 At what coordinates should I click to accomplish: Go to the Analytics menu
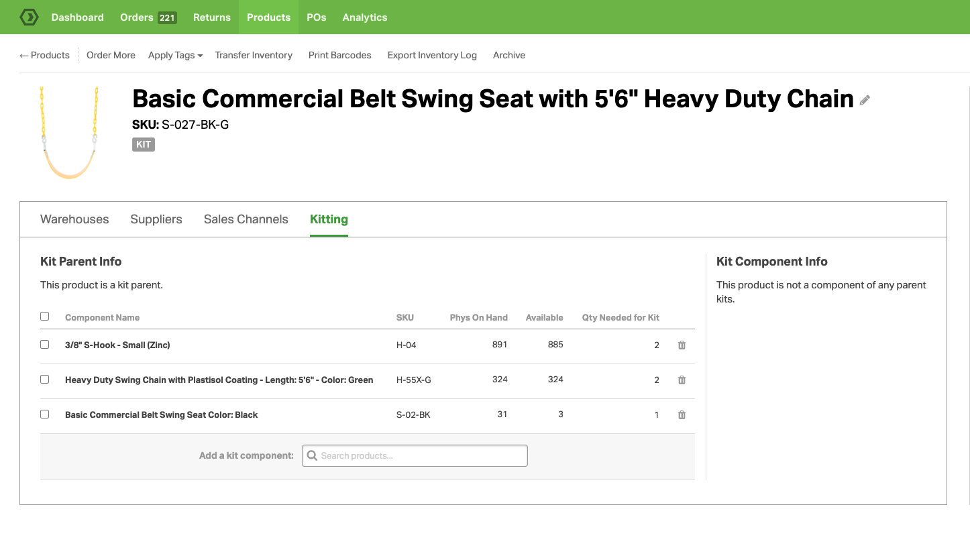click(365, 17)
